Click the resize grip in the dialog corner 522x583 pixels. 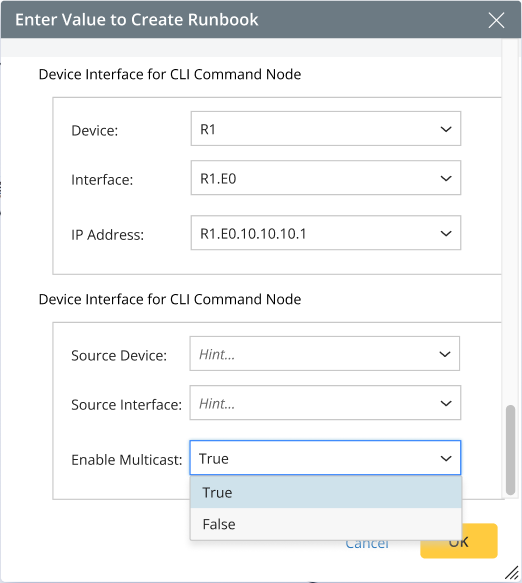[512, 573]
